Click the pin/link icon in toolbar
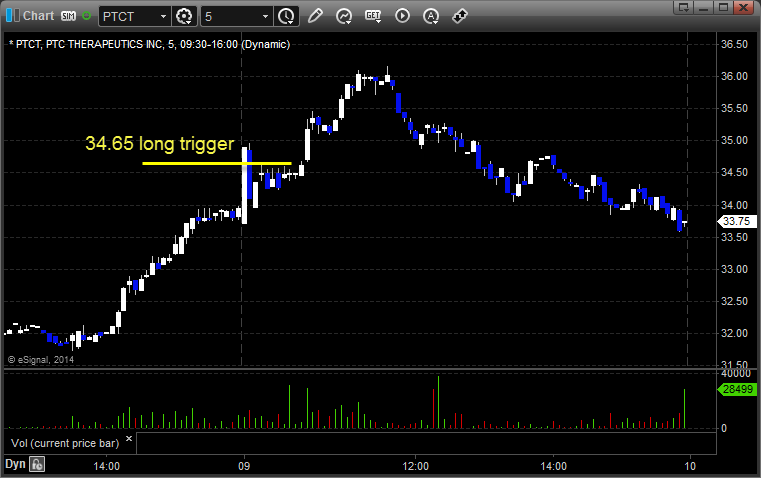This screenshot has width=761, height=478. pos(460,16)
